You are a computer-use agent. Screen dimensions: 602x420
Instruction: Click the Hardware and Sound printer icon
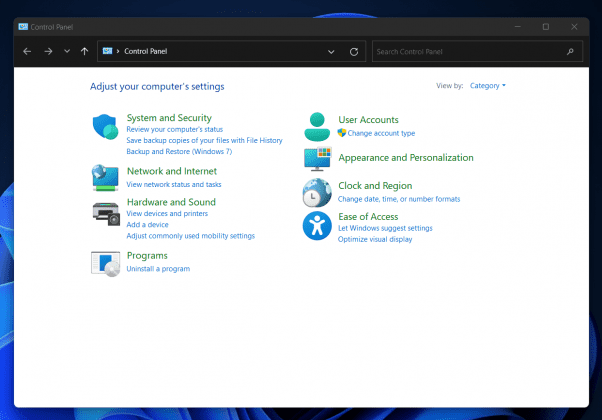pyautogui.click(x=106, y=213)
